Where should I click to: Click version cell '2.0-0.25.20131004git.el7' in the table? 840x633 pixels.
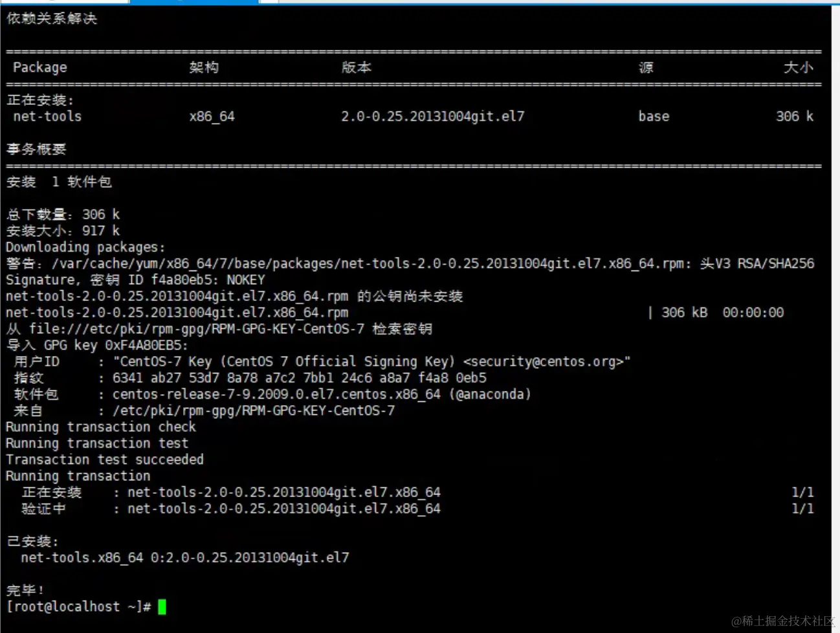tap(433, 117)
